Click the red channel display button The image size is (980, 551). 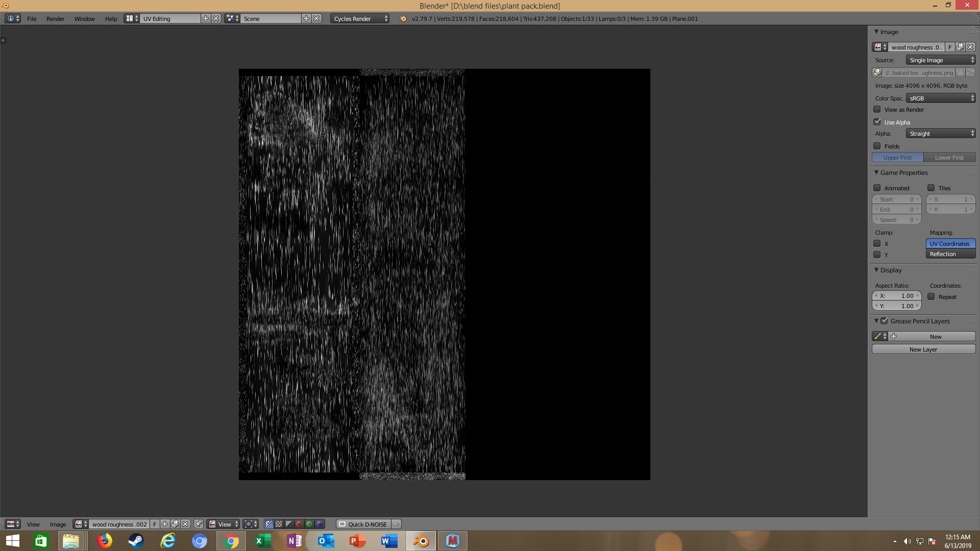[x=299, y=524]
